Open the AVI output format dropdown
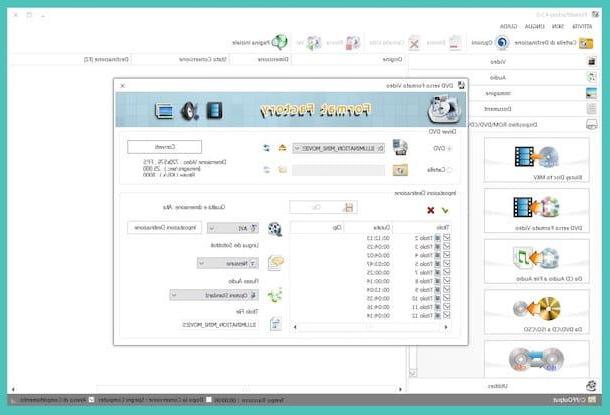610x415 pixels. click(233, 228)
